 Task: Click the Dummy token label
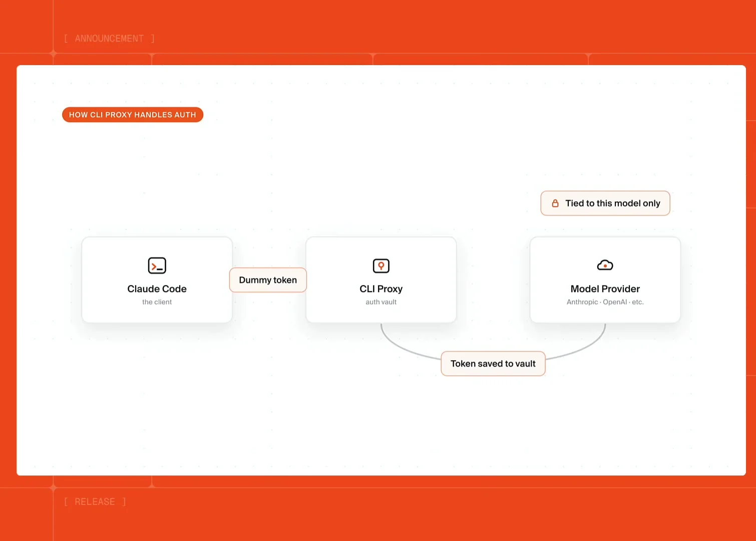pyautogui.click(x=268, y=280)
